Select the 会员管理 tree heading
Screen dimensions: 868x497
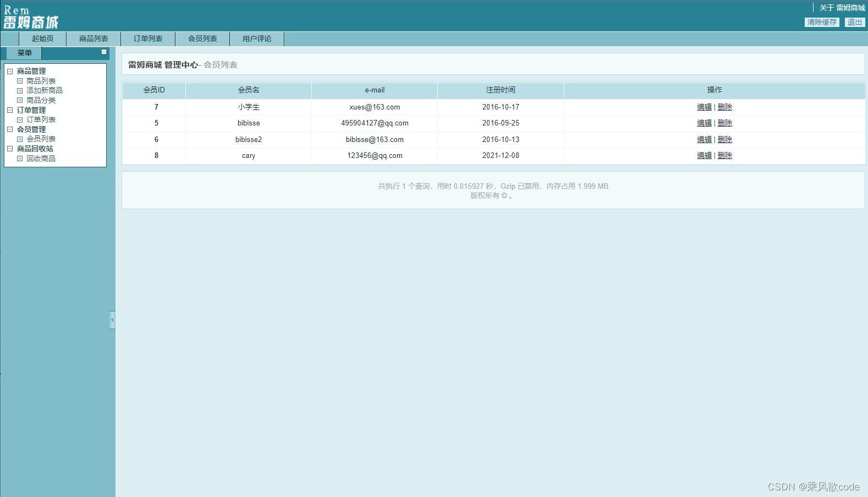pos(31,129)
